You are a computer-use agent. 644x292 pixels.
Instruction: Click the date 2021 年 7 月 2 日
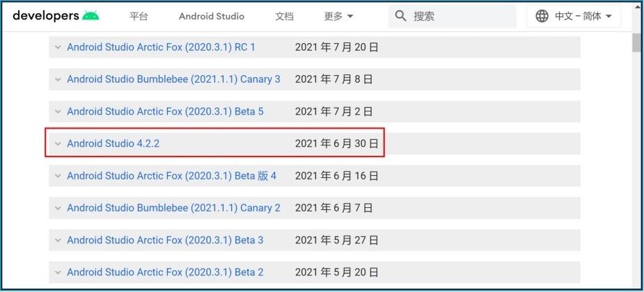pyautogui.click(x=334, y=111)
